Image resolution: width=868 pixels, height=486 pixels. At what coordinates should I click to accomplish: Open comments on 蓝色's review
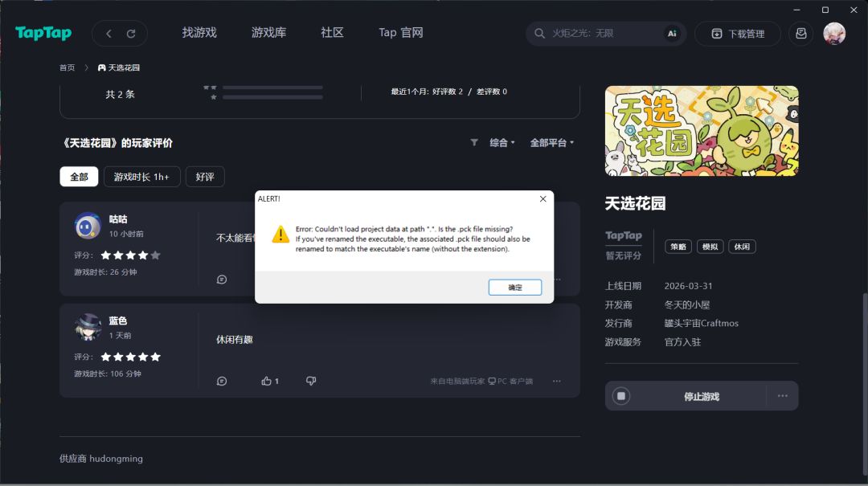point(222,381)
